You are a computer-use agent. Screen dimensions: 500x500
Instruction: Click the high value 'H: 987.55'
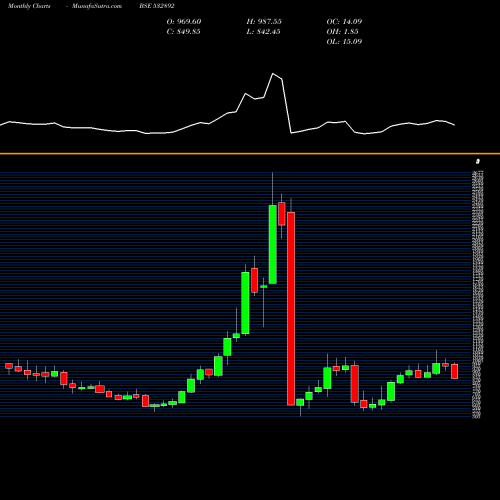coord(264,21)
